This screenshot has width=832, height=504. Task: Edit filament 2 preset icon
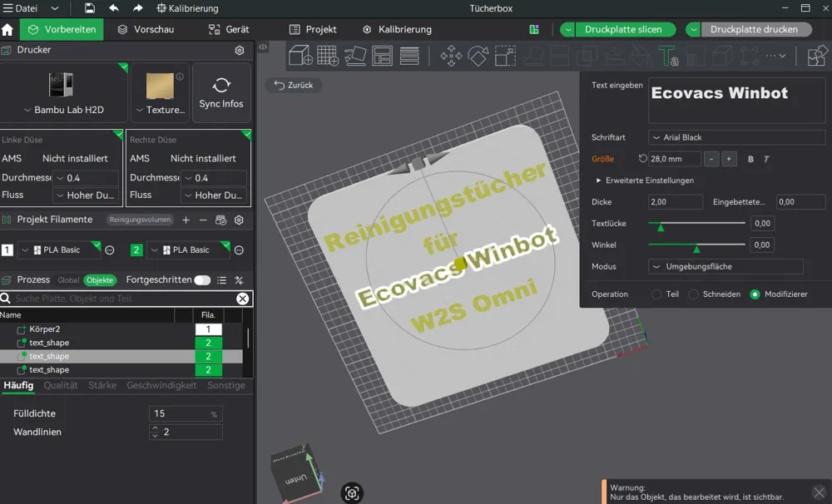coord(240,250)
